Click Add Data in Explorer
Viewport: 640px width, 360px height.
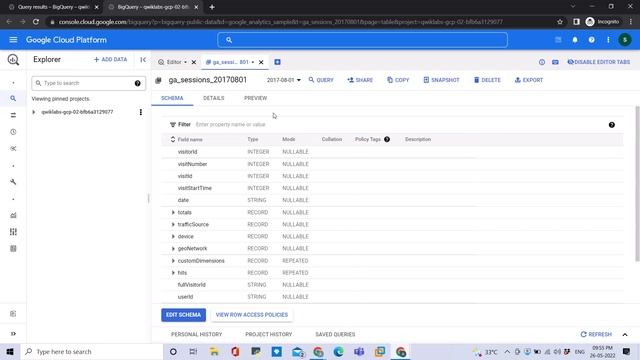[111, 60]
